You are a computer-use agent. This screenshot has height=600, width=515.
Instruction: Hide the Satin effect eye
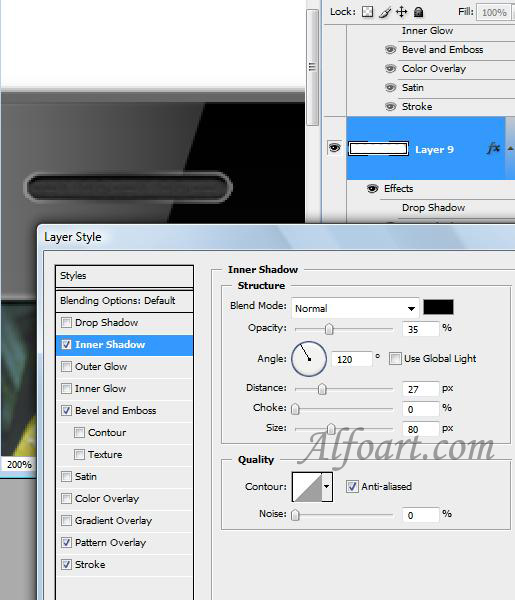pyautogui.click(x=390, y=88)
